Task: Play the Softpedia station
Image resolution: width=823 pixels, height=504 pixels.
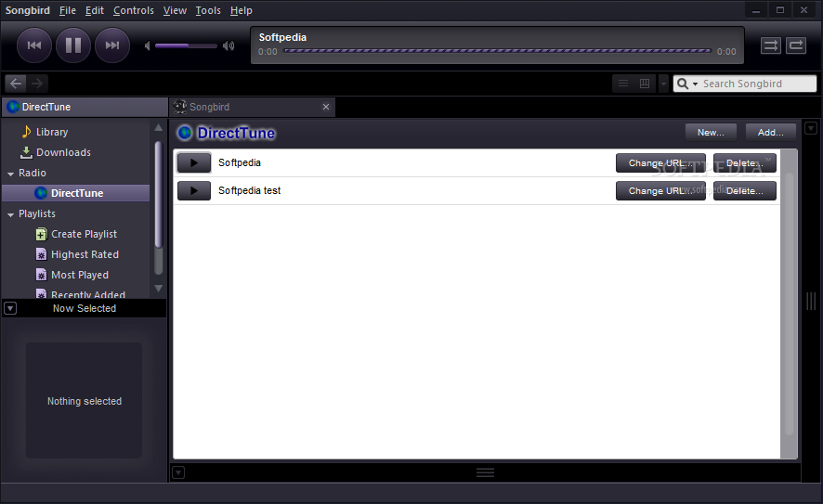Action: click(194, 162)
